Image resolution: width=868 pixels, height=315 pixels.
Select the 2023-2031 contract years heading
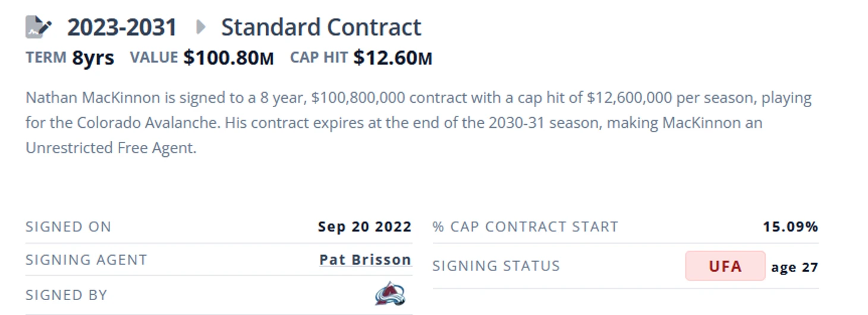click(x=122, y=27)
